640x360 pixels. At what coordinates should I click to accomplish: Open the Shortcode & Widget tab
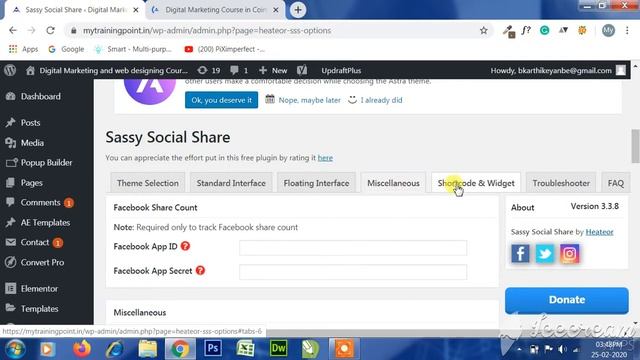(x=476, y=183)
